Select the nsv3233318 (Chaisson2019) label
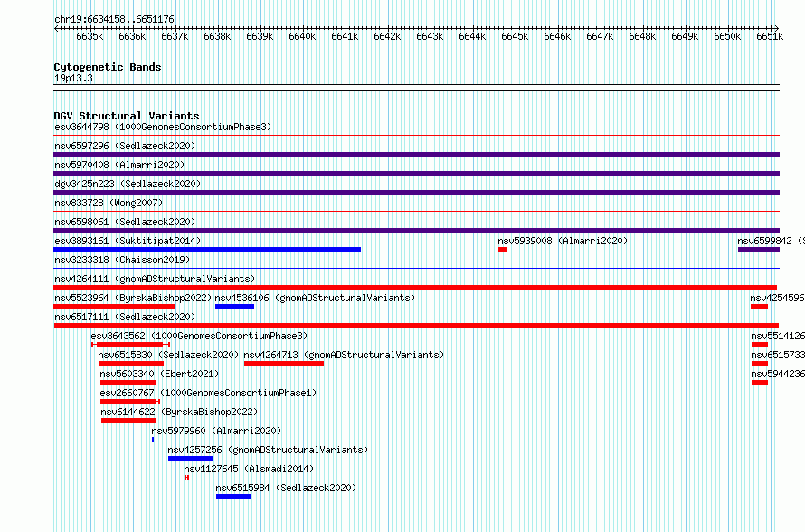 click(122, 260)
